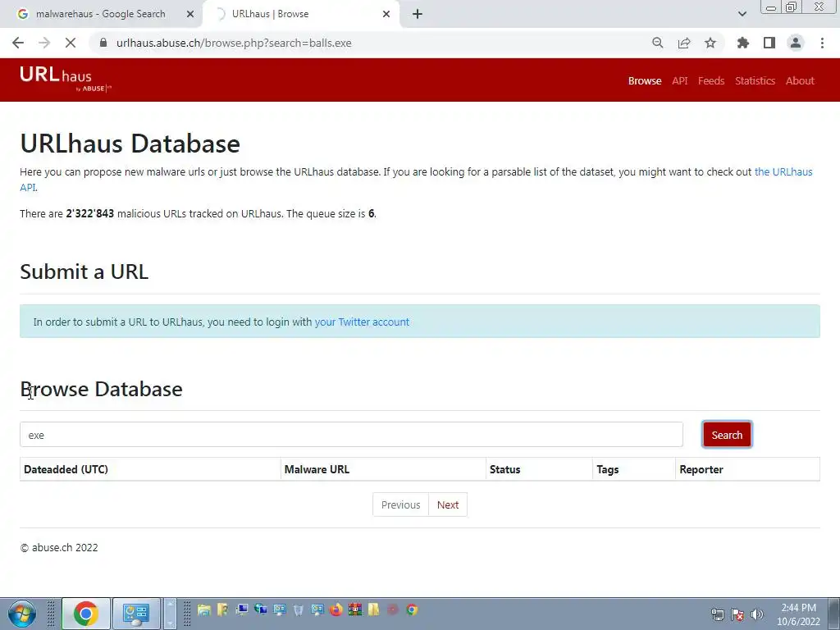Click the forward navigation arrow
Image resolution: width=840 pixels, height=630 pixels.
[x=44, y=43]
